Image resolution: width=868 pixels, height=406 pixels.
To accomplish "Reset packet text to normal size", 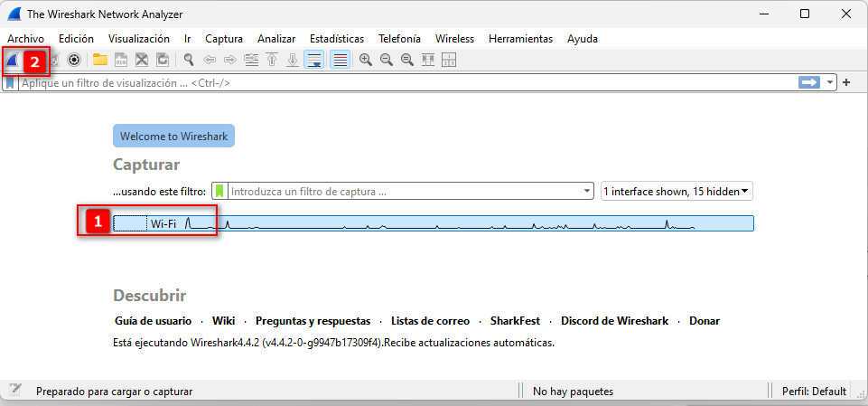I will pos(407,61).
